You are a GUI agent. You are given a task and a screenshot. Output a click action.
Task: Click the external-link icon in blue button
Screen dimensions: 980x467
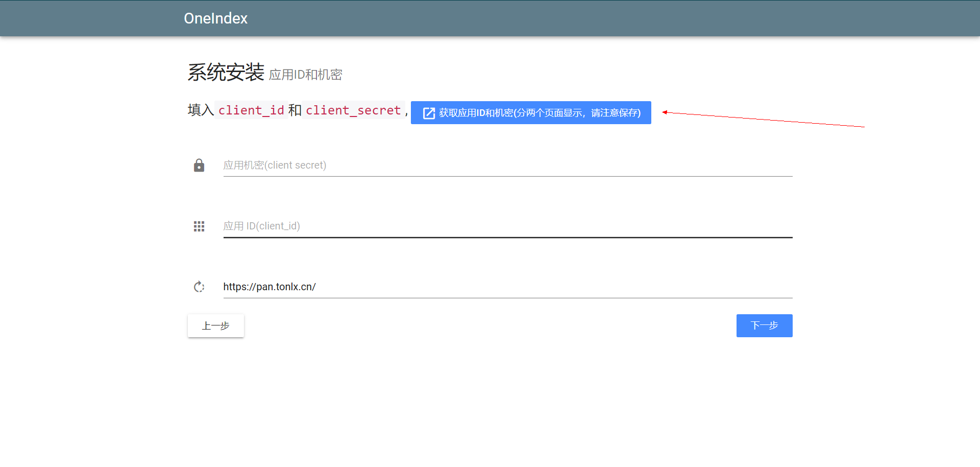point(429,113)
